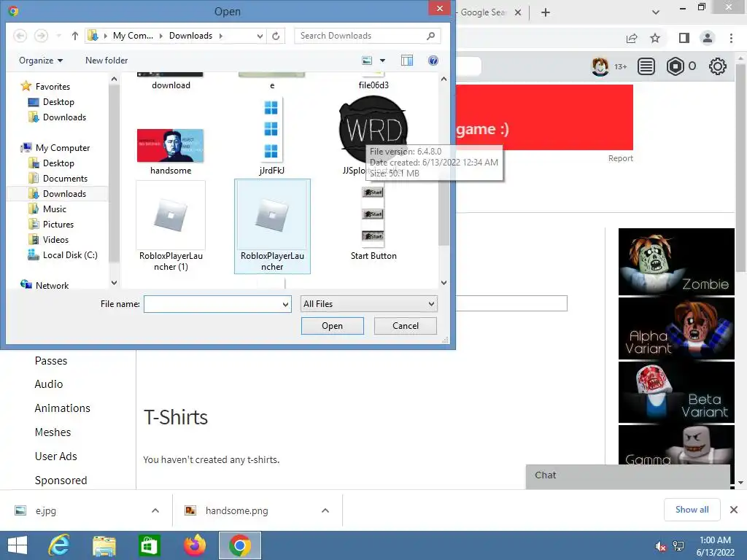Open Chrome three-dot menu

pyautogui.click(x=731, y=38)
